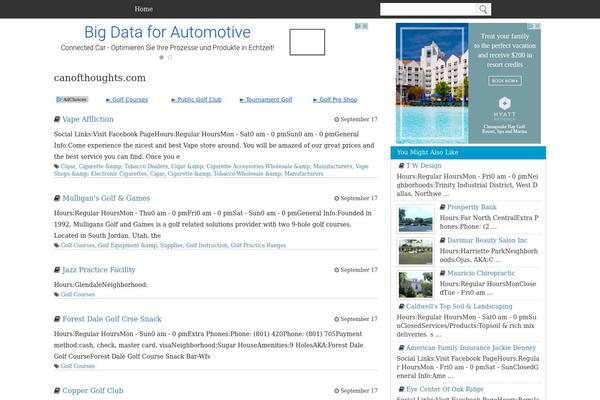Click the book icon beside Mulligan's Golf & Games

(57, 198)
